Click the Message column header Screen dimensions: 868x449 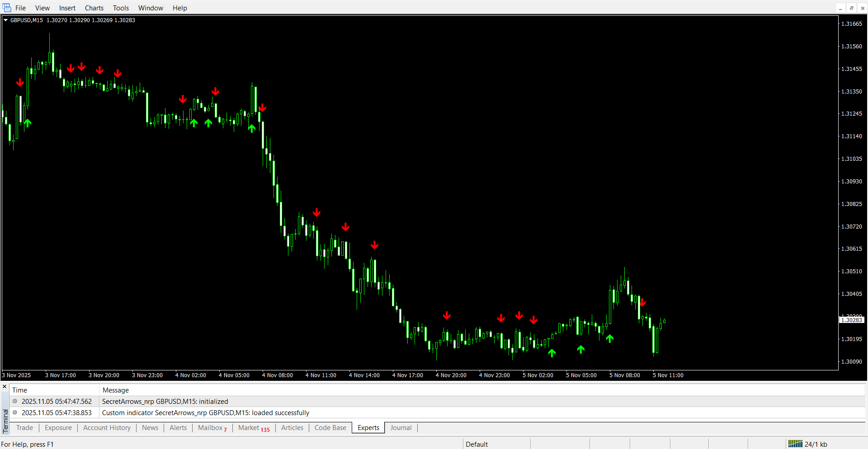(116, 390)
